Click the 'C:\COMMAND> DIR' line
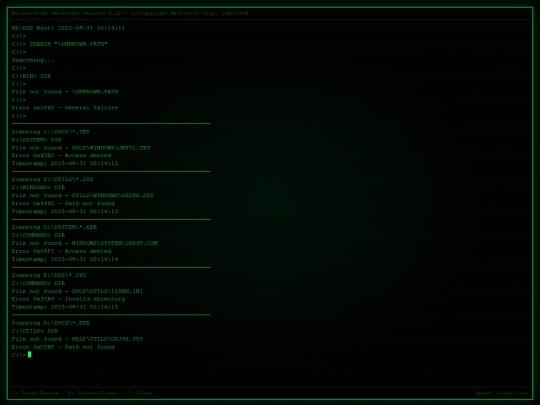The height and width of the screenshot is (405, 540). pyautogui.click(x=38, y=283)
